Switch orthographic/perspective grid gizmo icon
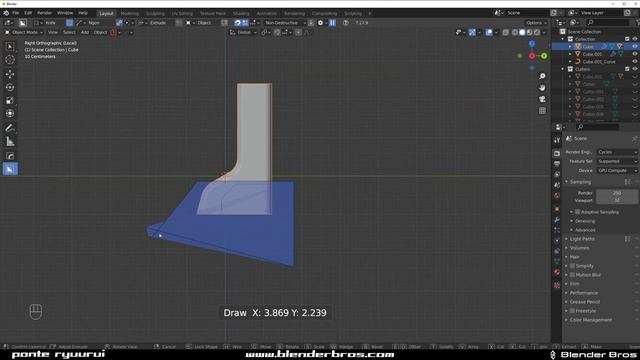The height and width of the screenshot is (360, 640). [542, 111]
